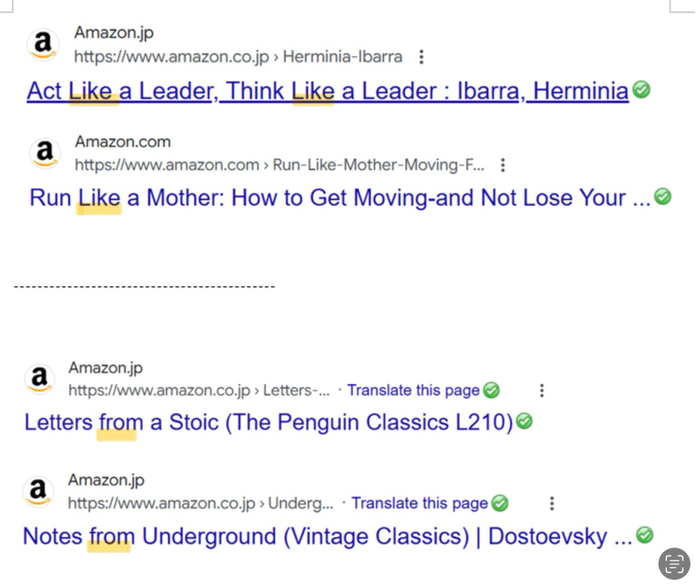This screenshot has height=588, width=700.
Task: Open three-dot menu beside the Underground result URL
Action: 551,503
